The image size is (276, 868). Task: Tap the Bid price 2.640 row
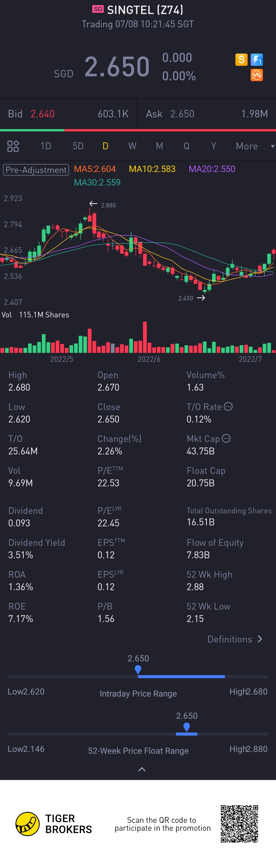pos(68,114)
